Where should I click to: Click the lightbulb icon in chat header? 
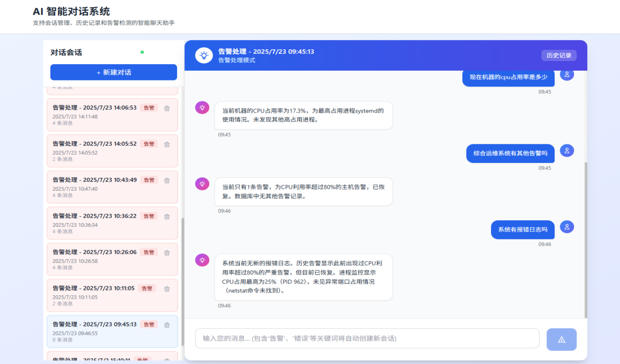click(203, 56)
